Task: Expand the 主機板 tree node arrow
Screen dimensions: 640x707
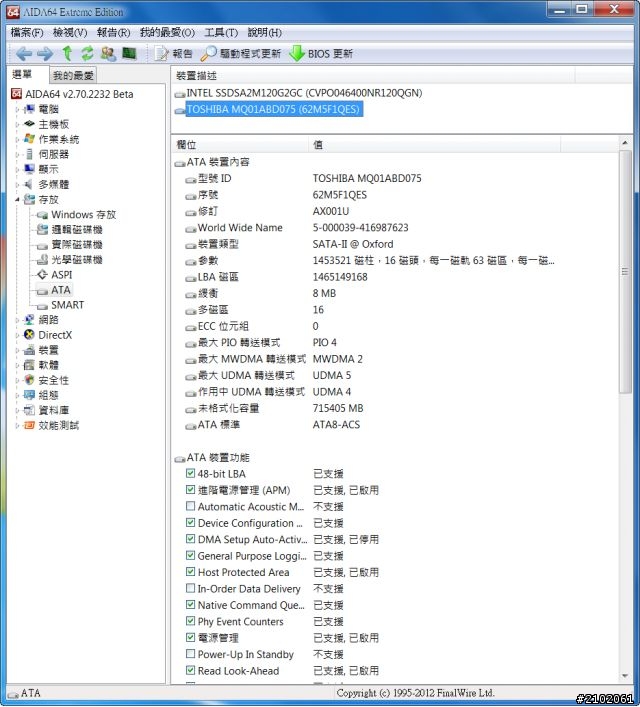Action: tap(17, 124)
